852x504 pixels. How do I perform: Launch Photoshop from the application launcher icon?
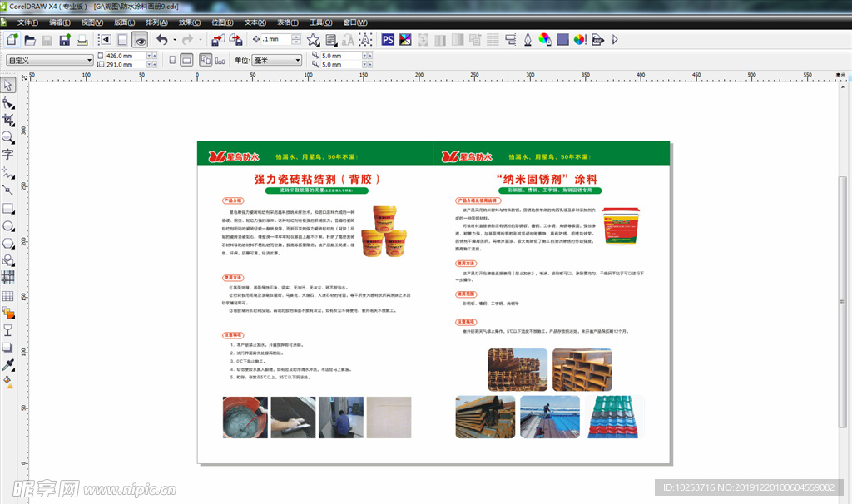(x=386, y=39)
